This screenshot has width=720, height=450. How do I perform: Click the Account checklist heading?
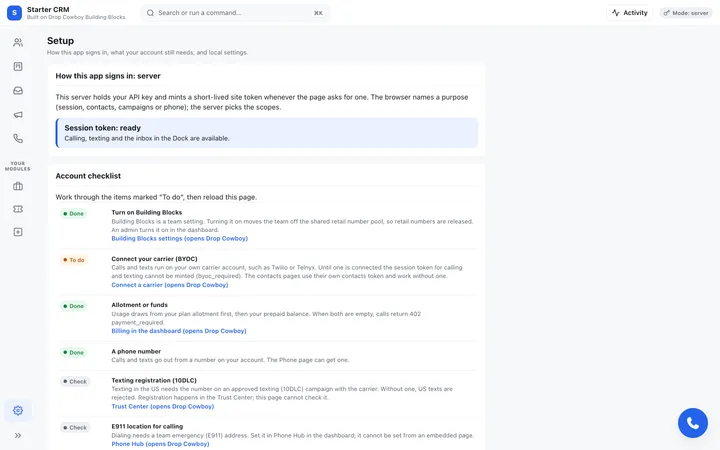coord(88,176)
